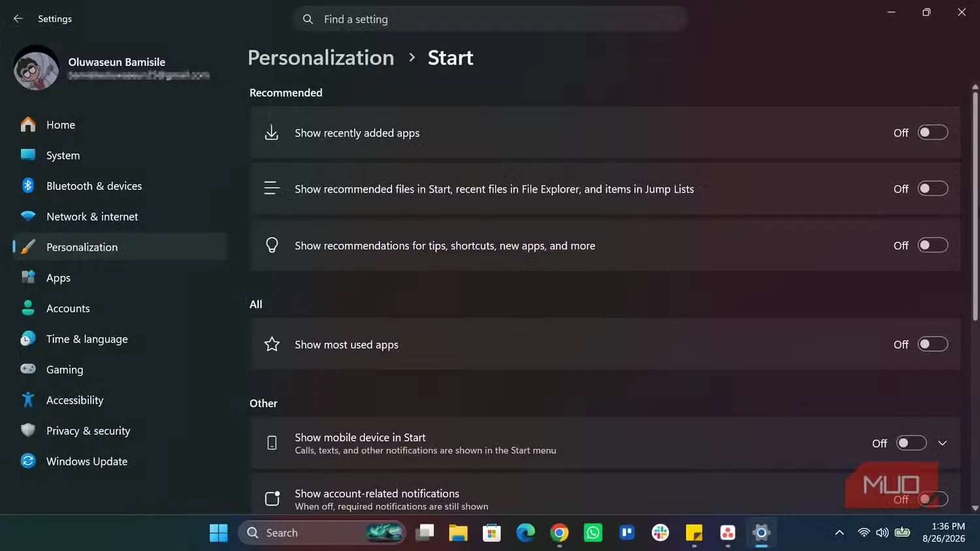The width and height of the screenshot is (980, 551).
Task: Click the Personalization paintbrush icon
Action: [x=28, y=247]
